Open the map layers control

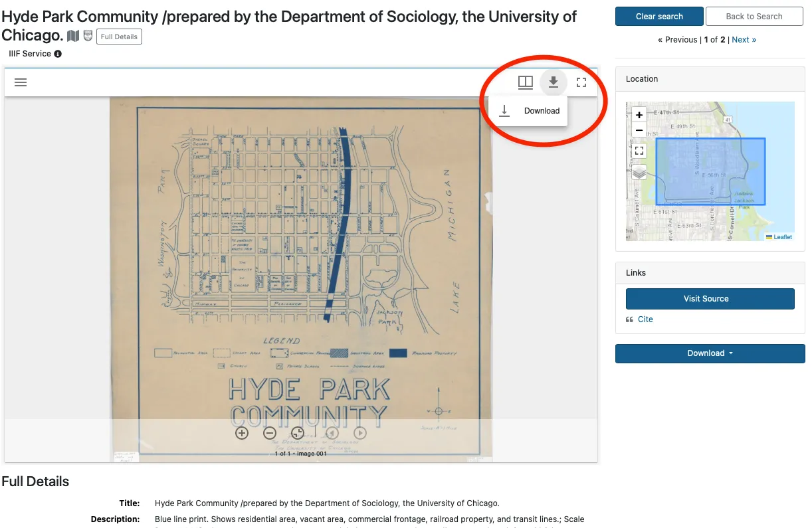pos(639,173)
